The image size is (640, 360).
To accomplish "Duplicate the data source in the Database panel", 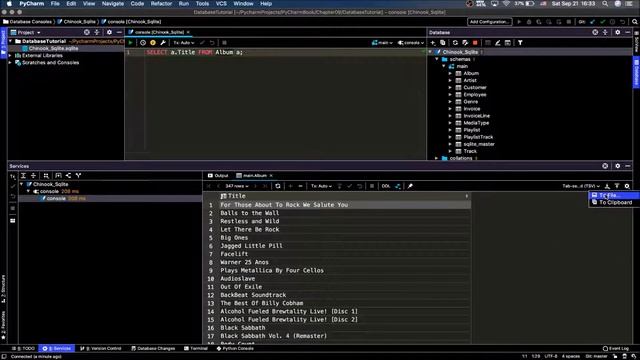I will pos(442,42).
